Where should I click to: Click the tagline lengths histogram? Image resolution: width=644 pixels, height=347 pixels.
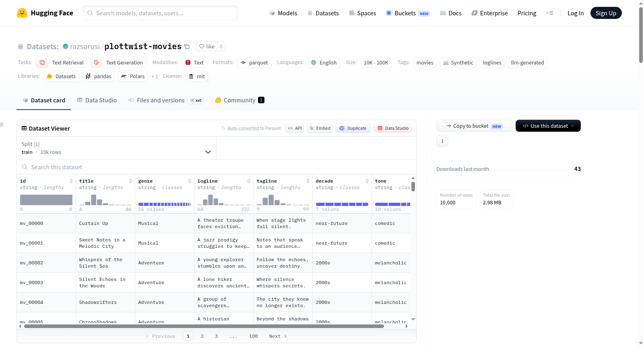283,200
